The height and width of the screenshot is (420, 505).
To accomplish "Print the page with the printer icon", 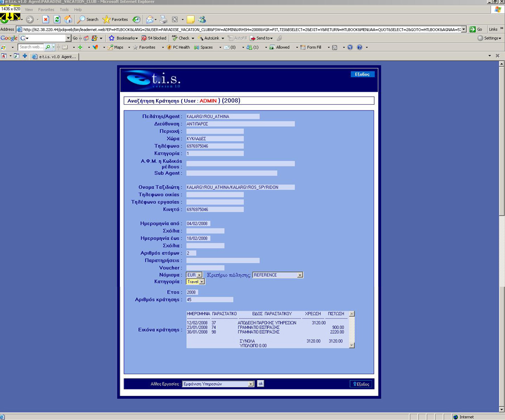I will coord(163,20).
